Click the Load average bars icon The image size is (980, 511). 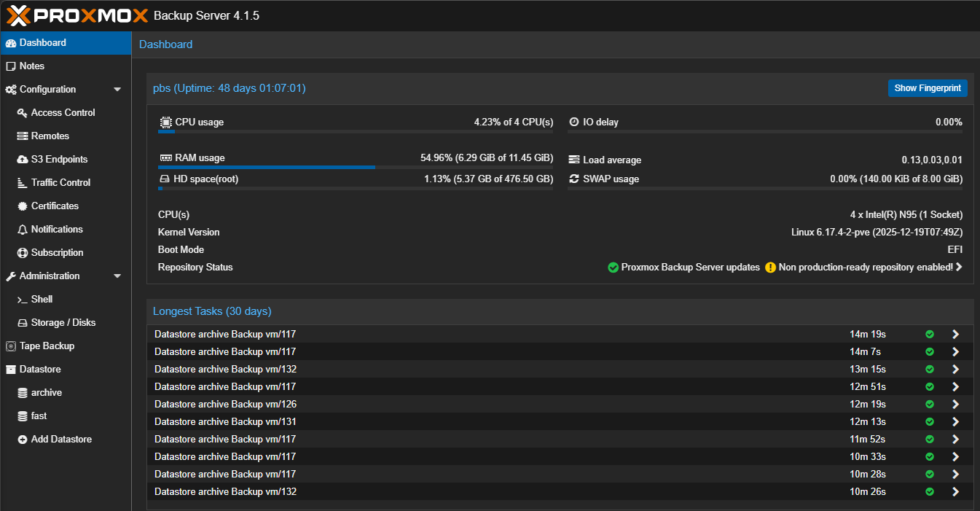574,160
